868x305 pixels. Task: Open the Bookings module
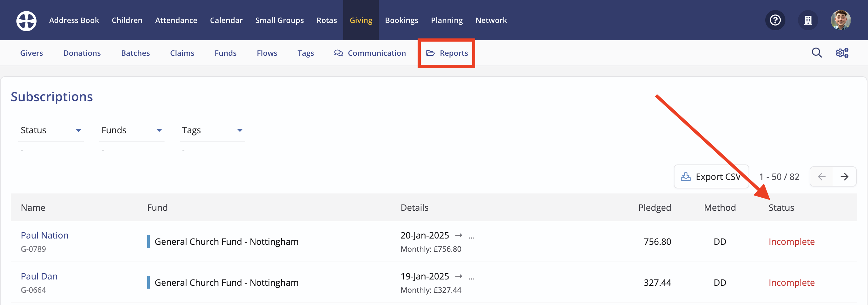pos(401,20)
